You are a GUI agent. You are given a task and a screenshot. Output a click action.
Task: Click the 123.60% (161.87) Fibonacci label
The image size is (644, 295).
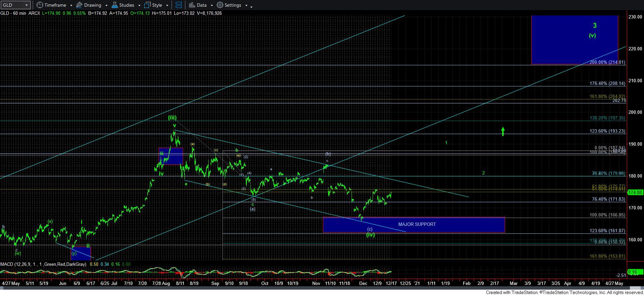click(607, 231)
